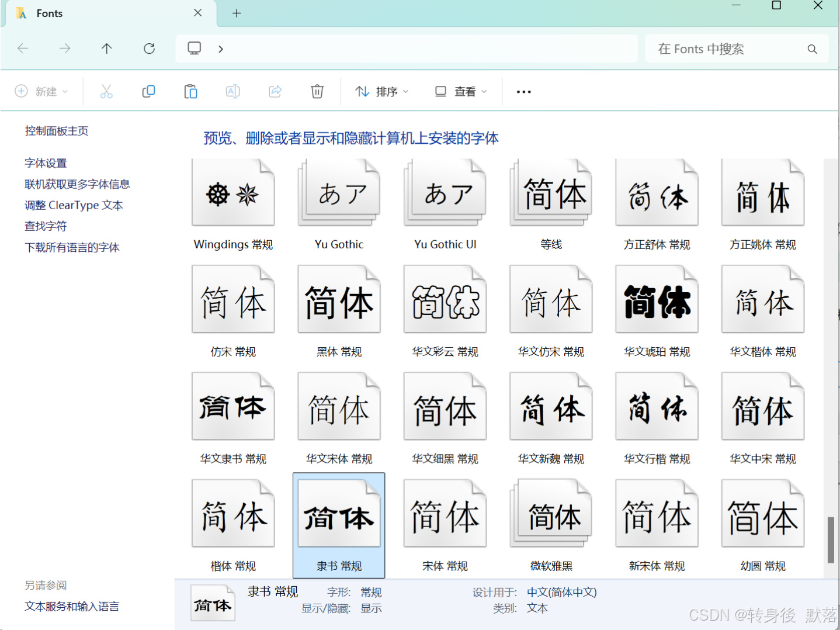Open the 排序 sort dropdown
The width and height of the screenshot is (840, 630).
pyautogui.click(x=382, y=92)
